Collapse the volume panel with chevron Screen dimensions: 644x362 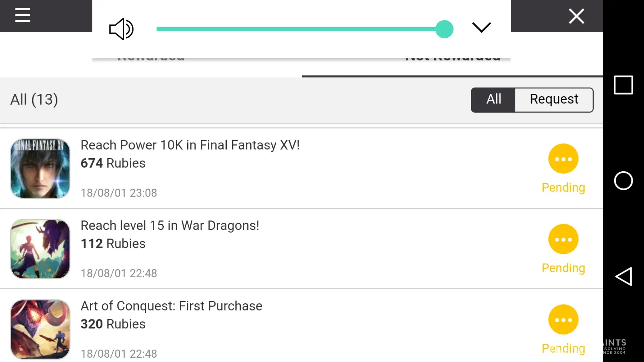[x=481, y=28]
